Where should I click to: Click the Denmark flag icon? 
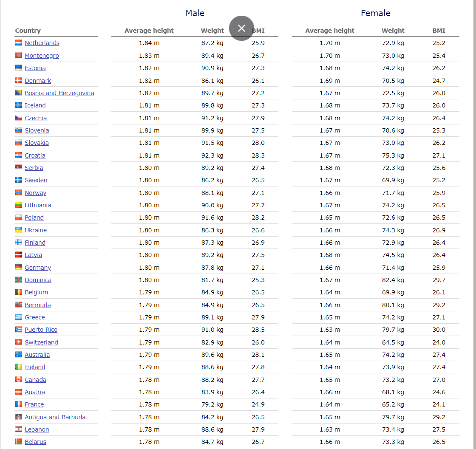(x=19, y=81)
